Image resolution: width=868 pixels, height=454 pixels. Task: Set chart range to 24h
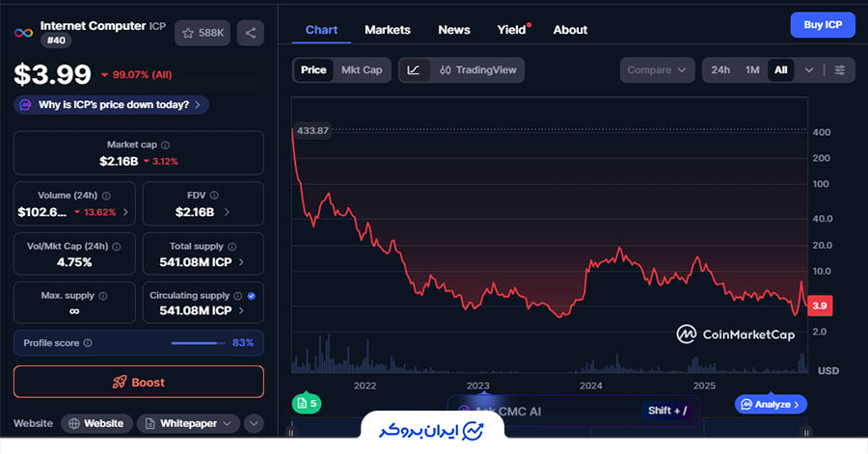click(720, 70)
